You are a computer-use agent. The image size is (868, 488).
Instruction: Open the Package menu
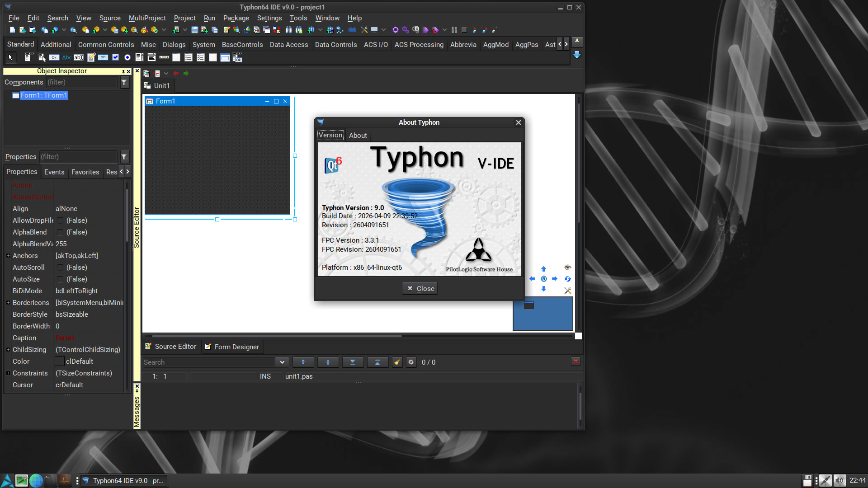tap(236, 18)
